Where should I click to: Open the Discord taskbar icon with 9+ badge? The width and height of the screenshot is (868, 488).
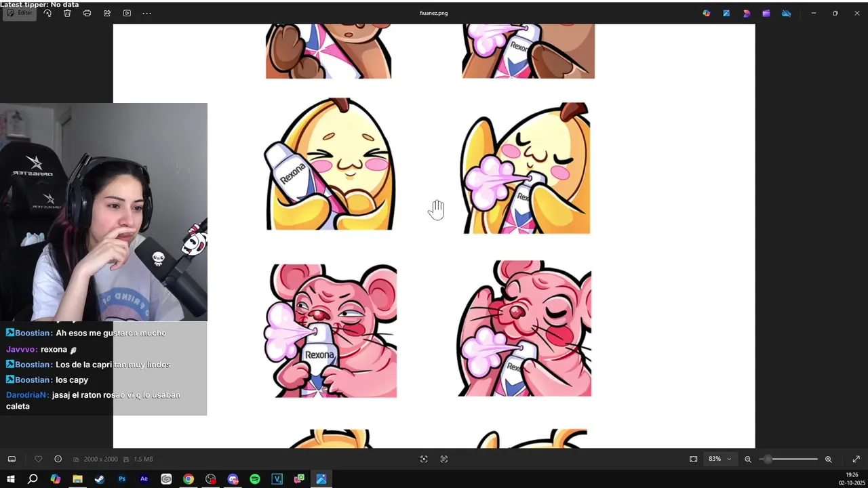[233, 479]
